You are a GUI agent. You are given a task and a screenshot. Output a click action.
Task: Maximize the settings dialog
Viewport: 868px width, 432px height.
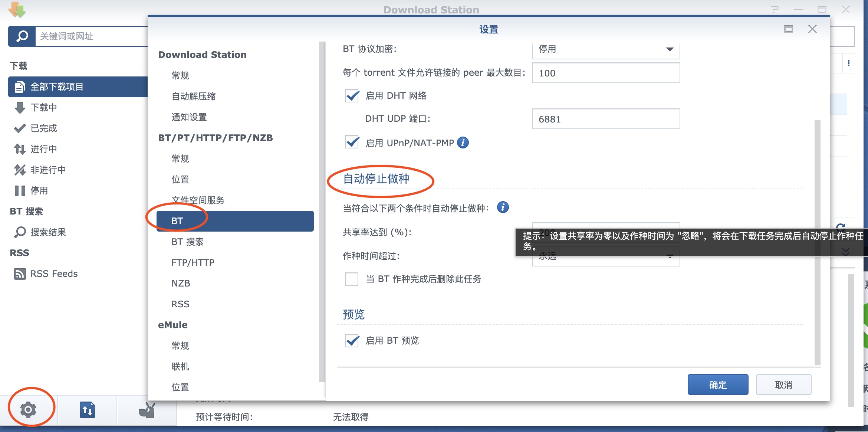789,29
